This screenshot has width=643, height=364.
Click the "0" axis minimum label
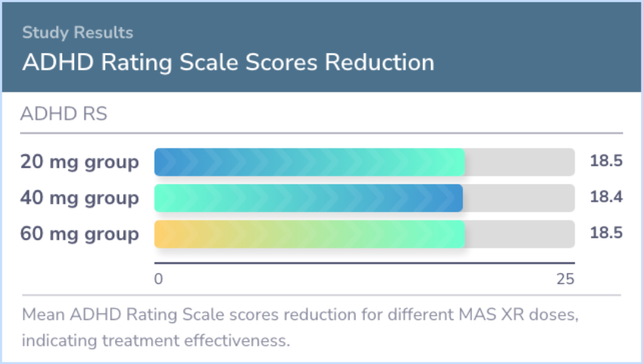[x=158, y=278]
